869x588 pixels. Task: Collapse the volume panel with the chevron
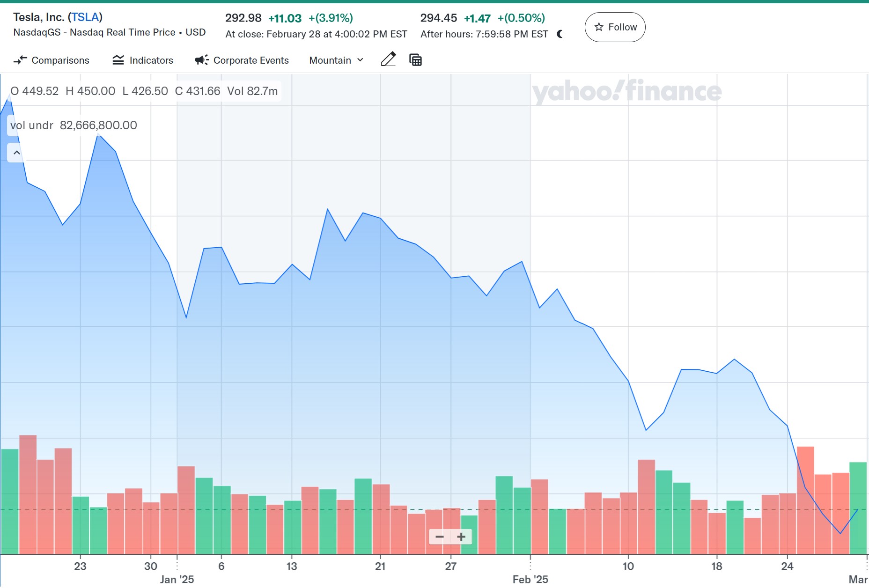[x=16, y=153]
